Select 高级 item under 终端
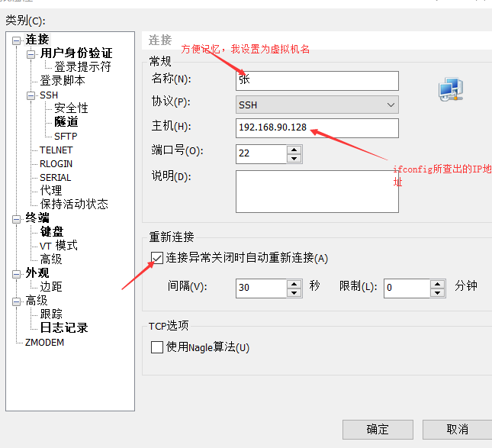The height and width of the screenshot is (448, 492). (x=51, y=259)
